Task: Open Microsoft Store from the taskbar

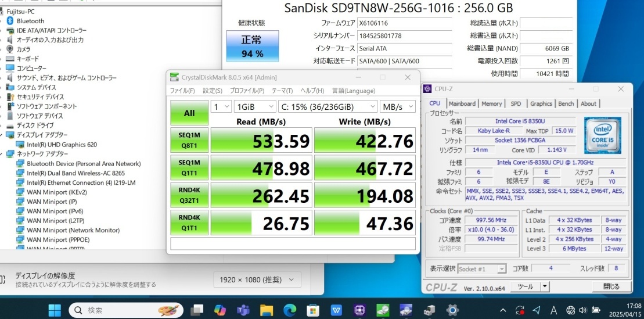Action: point(313,310)
